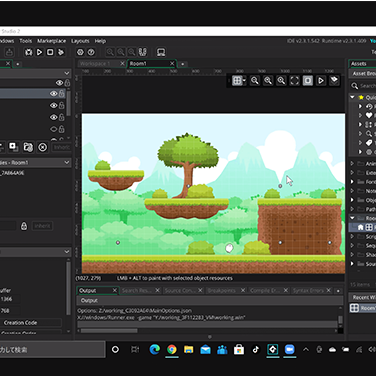Show the hidden layer via its closed-eye icon
The width and height of the screenshot is (376, 376).
coord(54,129)
